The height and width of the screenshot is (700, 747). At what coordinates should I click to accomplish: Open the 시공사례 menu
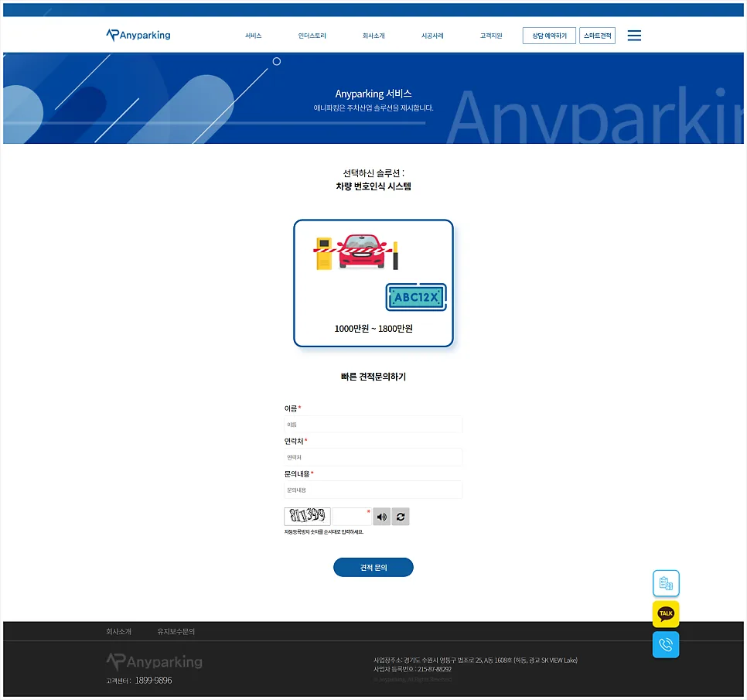[432, 36]
